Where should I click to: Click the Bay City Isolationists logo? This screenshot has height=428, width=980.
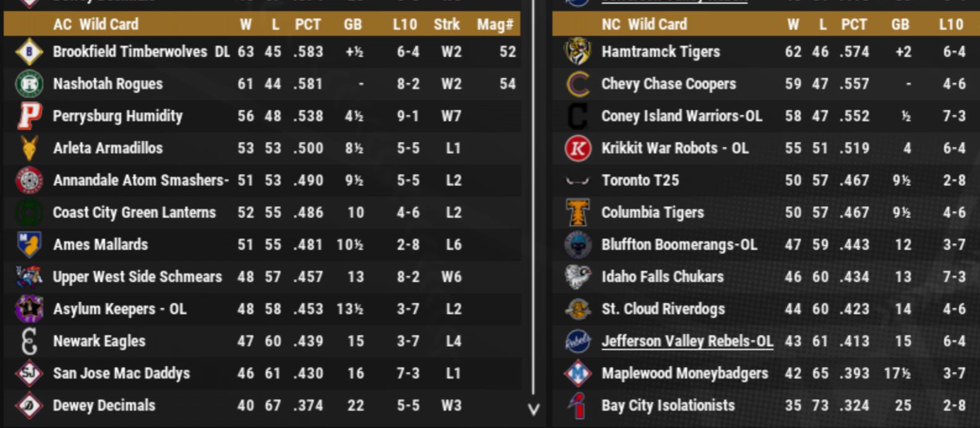pyautogui.click(x=577, y=406)
